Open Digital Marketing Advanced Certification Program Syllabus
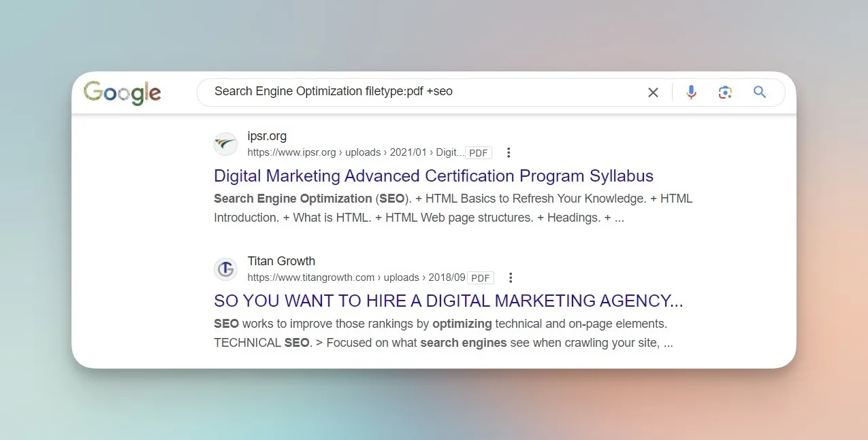868x440 pixels. tap(434, 175)
